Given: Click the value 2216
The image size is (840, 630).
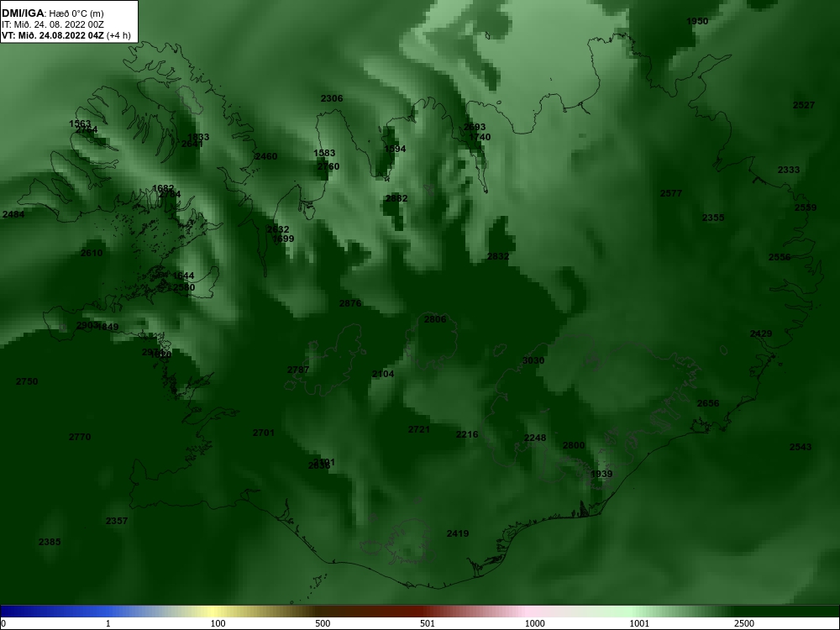Looking at the screenshot, I should click(x=467, y=434).
